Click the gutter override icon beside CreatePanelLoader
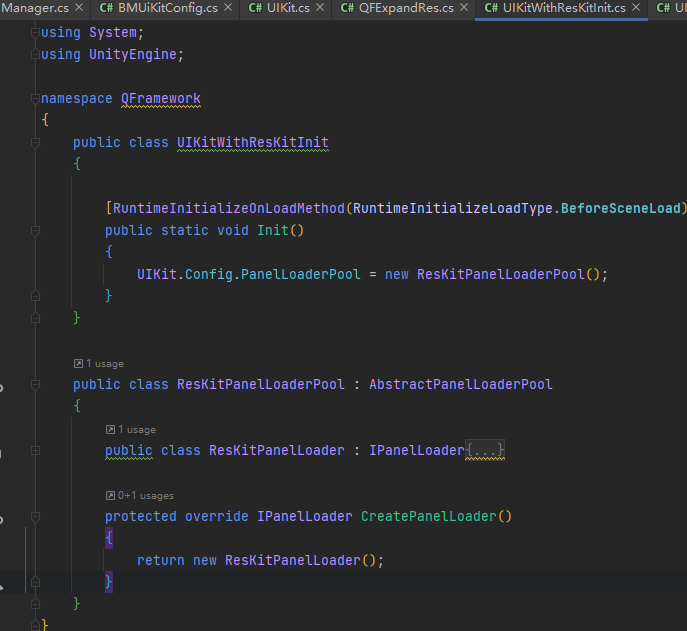This screenshot has height=631, width=687. [x=1, y=520]
